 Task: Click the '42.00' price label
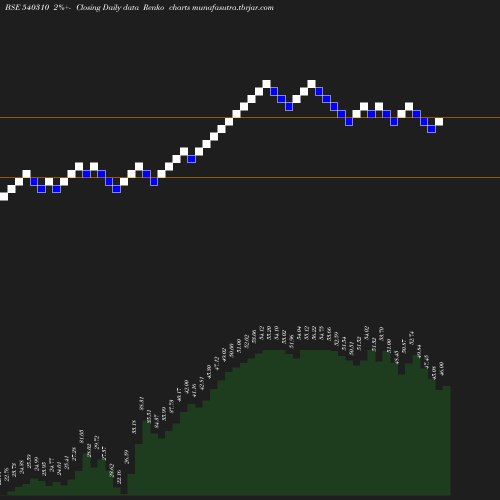(187, 387)
